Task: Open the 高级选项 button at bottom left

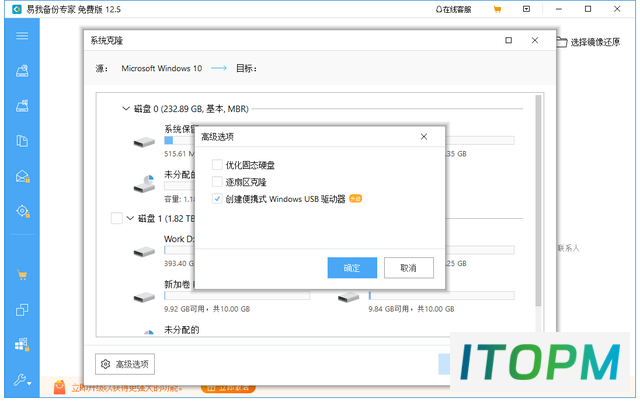Action: 125,364
